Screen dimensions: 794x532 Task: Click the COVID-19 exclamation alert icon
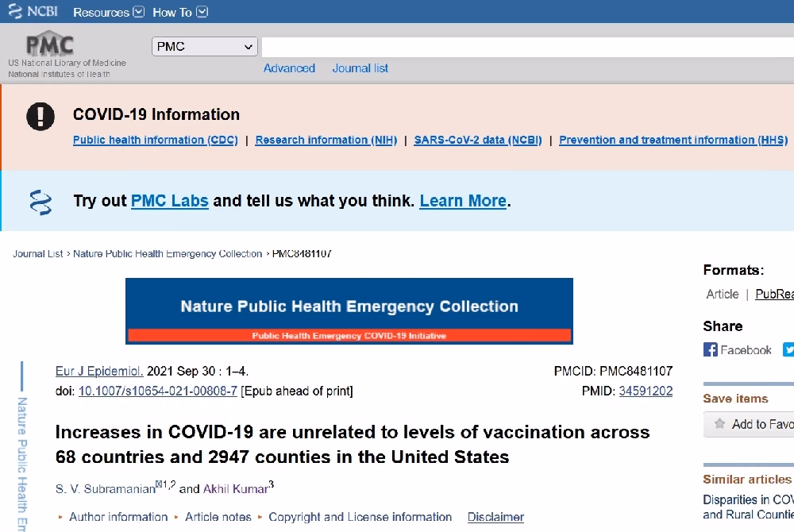[x=40, y=117]
